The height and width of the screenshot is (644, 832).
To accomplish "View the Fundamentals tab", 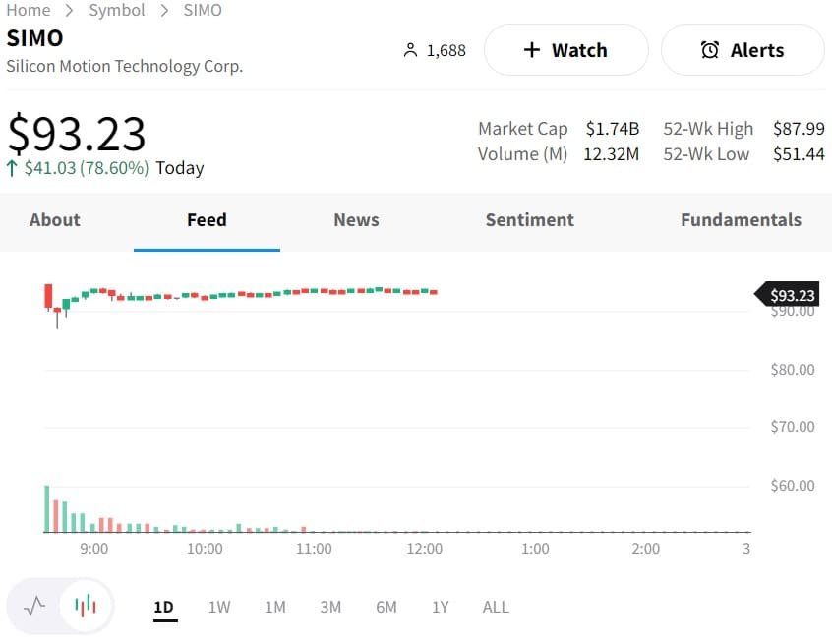I will coord(741,220).
